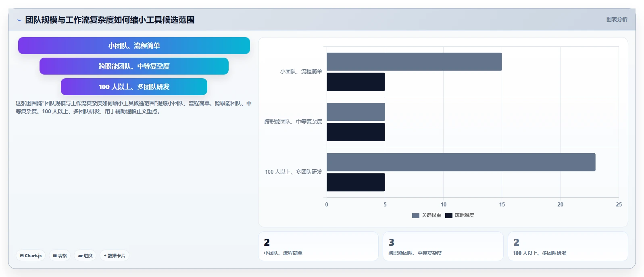Viewport: 644px width, 277px height.
Task: Open the data card 3 跨职能团队、中等复杂度
Action: [443, 246]
